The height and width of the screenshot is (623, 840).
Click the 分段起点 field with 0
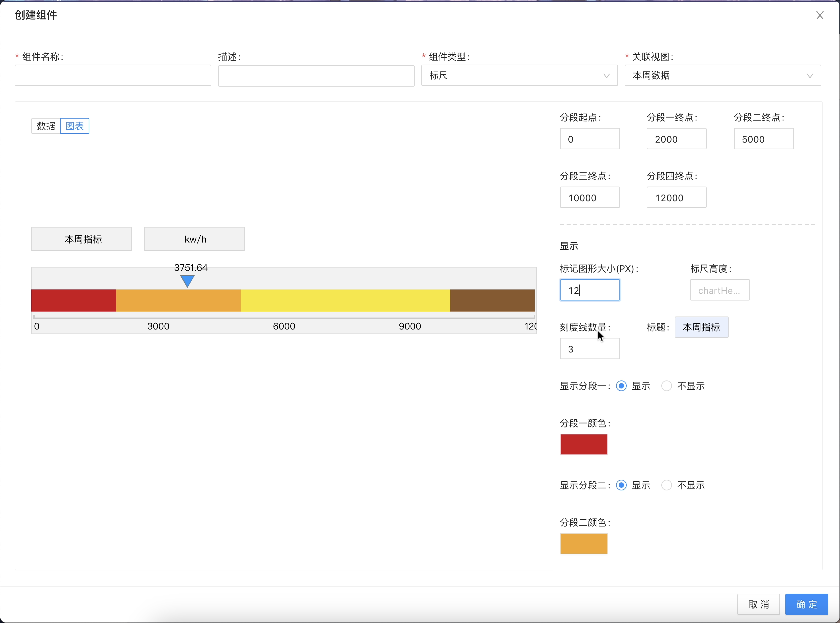[x=590, y=139]
